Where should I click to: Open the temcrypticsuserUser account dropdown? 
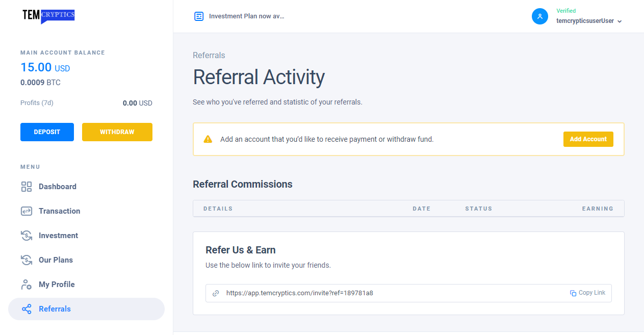coord(589,21)
